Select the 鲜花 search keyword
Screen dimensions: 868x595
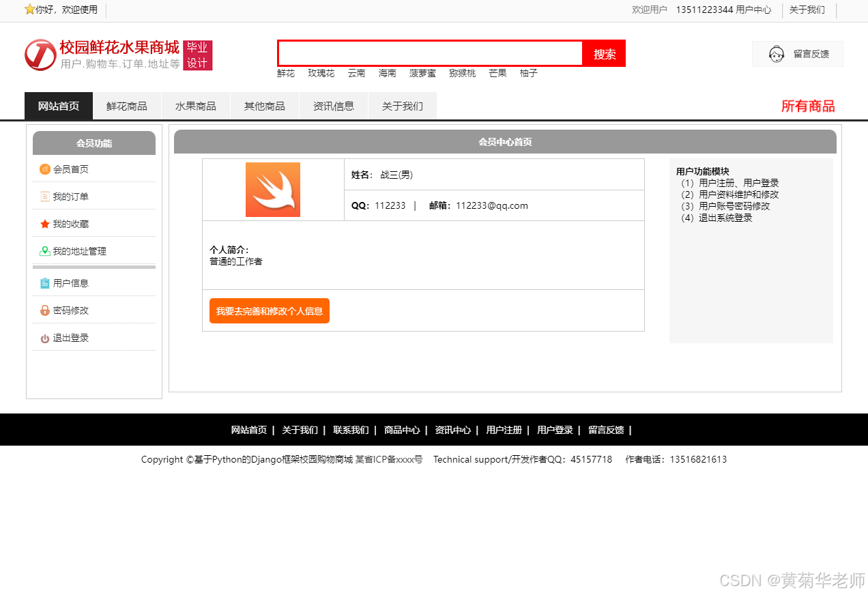286,73
